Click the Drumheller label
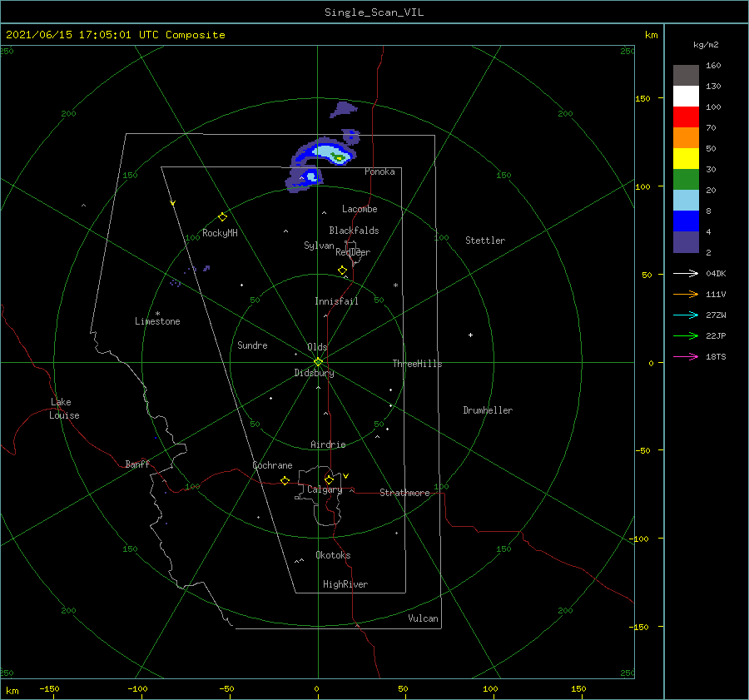 (488, 410)
